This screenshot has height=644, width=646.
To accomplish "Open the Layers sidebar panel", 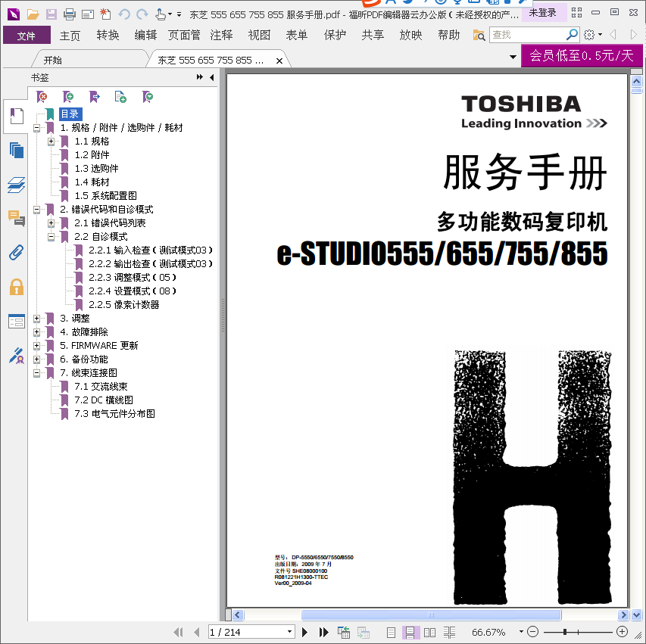I will point(17,185).
